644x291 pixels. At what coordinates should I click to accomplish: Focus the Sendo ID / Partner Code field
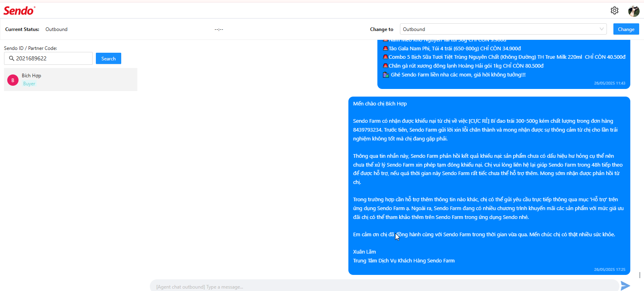pyautogui.click(x=48, y=58)
